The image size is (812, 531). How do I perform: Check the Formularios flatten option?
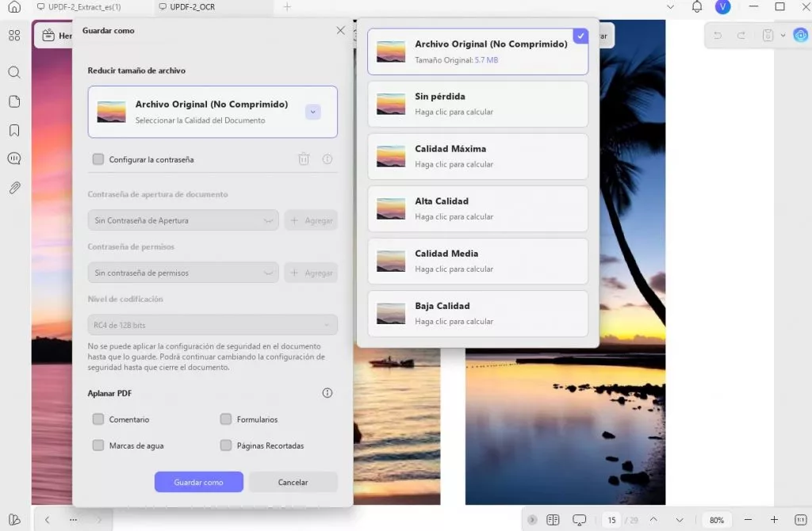(226, 419)
